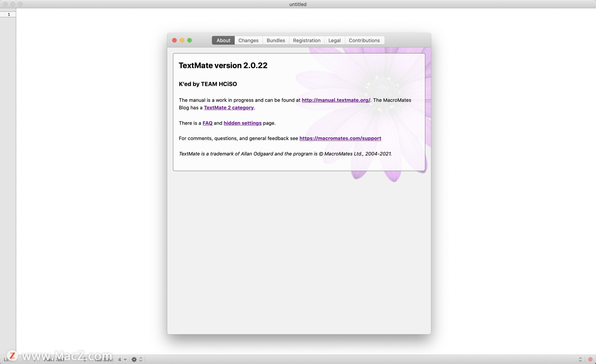Open the FAQ link
Screen dimensions: 596x364
[207, 123]
